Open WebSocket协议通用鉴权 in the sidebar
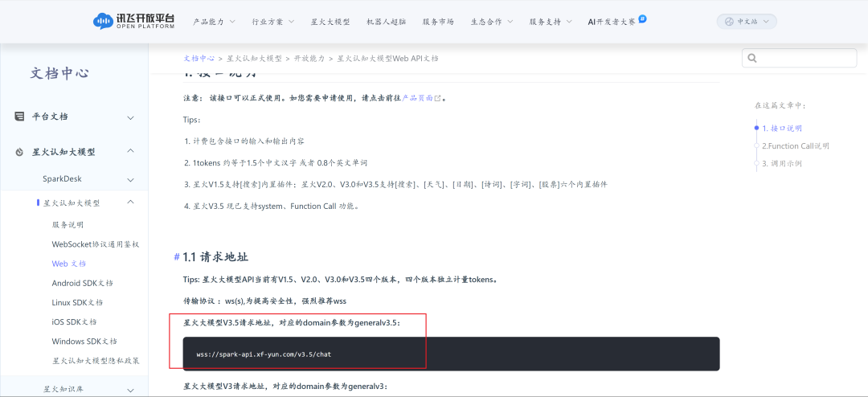The image size is (868, 397). point(95,244)
